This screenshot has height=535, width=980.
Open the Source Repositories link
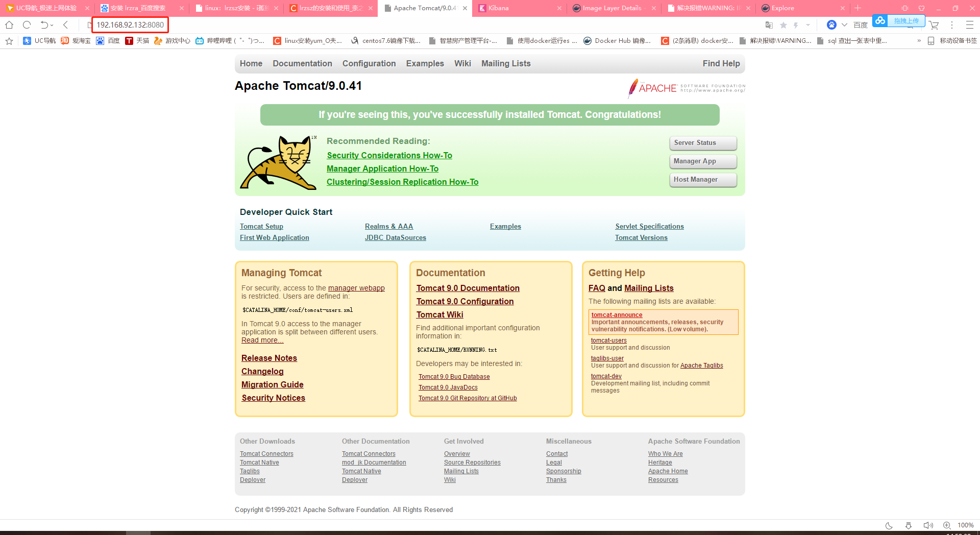[x=472, y=463]
